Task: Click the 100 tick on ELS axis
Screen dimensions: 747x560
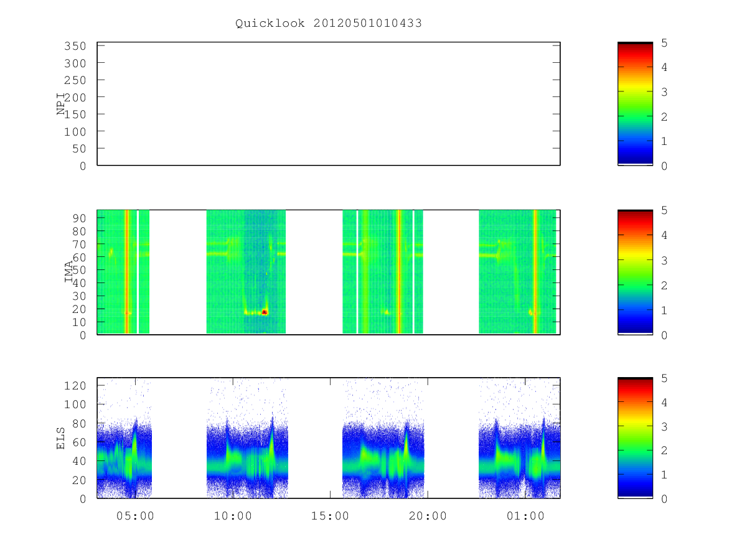Action: 75,404
